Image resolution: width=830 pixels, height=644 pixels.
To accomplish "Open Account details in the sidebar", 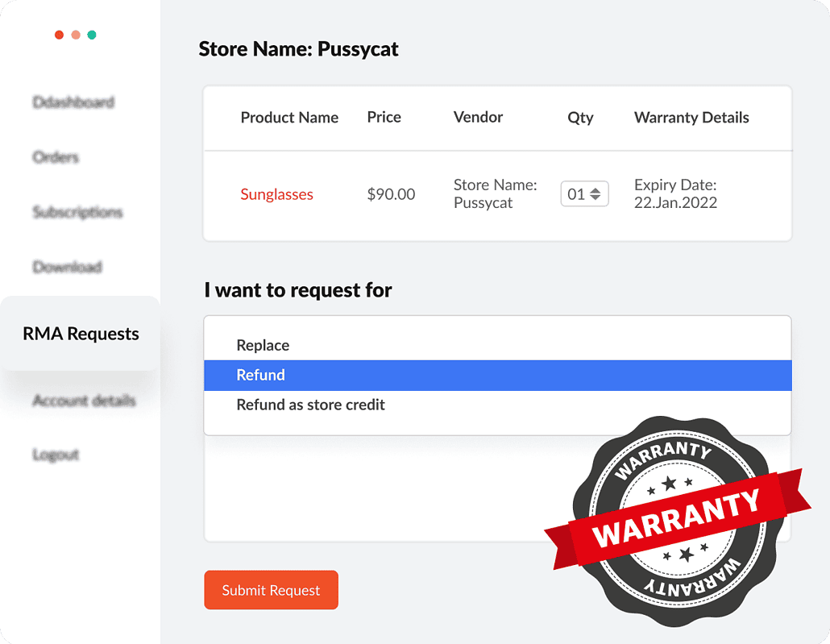I will pyautogui.click(x=84, y=401).
